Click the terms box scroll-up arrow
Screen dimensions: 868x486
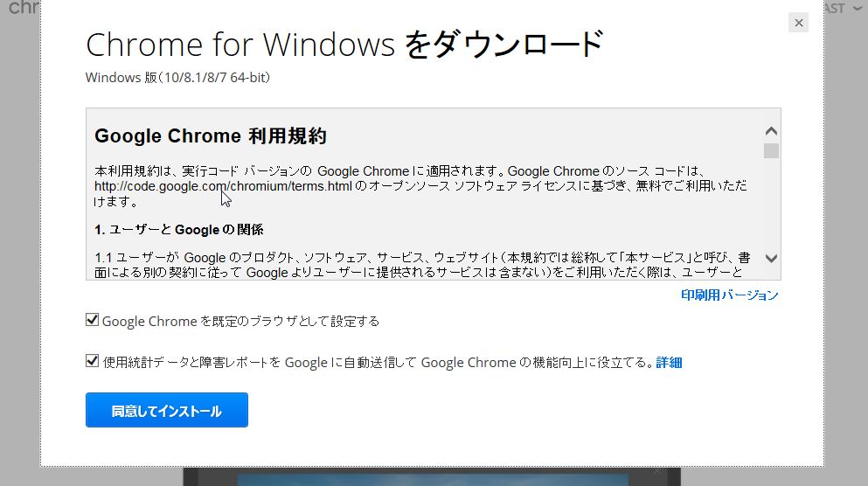coord(771,131)
